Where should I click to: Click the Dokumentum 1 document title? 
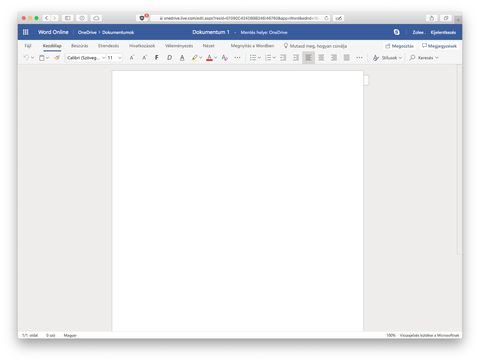211,32
